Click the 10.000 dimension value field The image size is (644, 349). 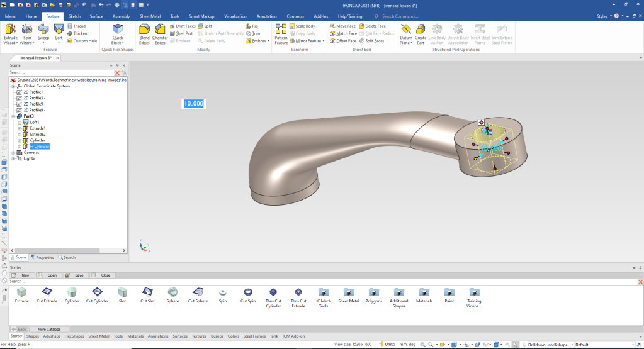(193, 104)
